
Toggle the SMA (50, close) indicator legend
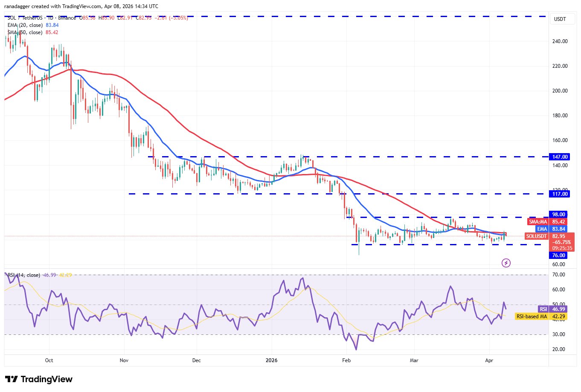(25, 32)
